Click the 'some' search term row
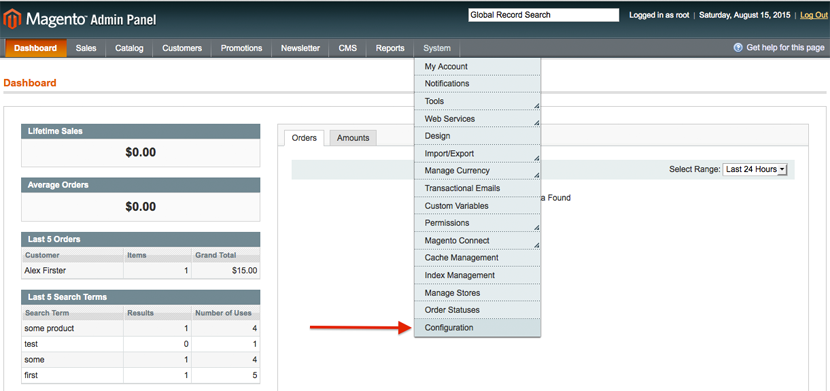 pos(141,360)
